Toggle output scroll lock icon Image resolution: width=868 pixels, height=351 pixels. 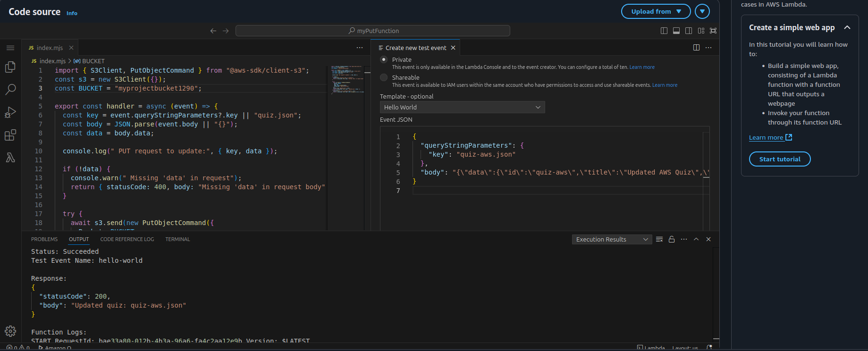coord(672,240)
